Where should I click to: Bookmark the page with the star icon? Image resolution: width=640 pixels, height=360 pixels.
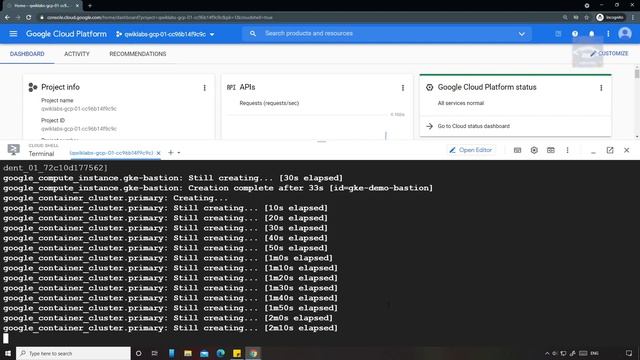point(587,18)
